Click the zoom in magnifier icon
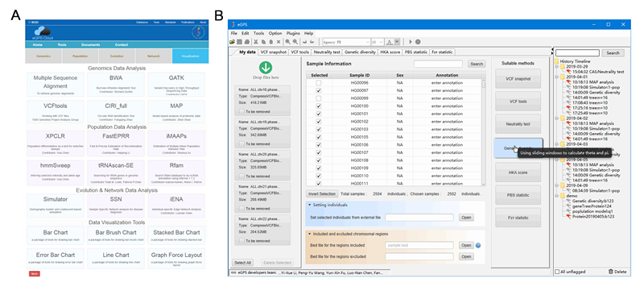This screenshot has width=644, height=295. [288, 42]
